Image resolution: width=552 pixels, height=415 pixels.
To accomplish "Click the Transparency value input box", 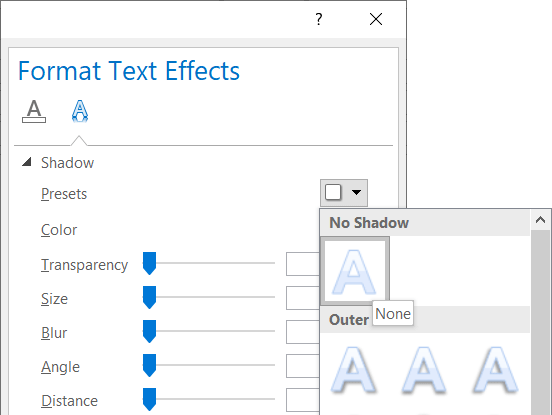I will pos(303,264).
